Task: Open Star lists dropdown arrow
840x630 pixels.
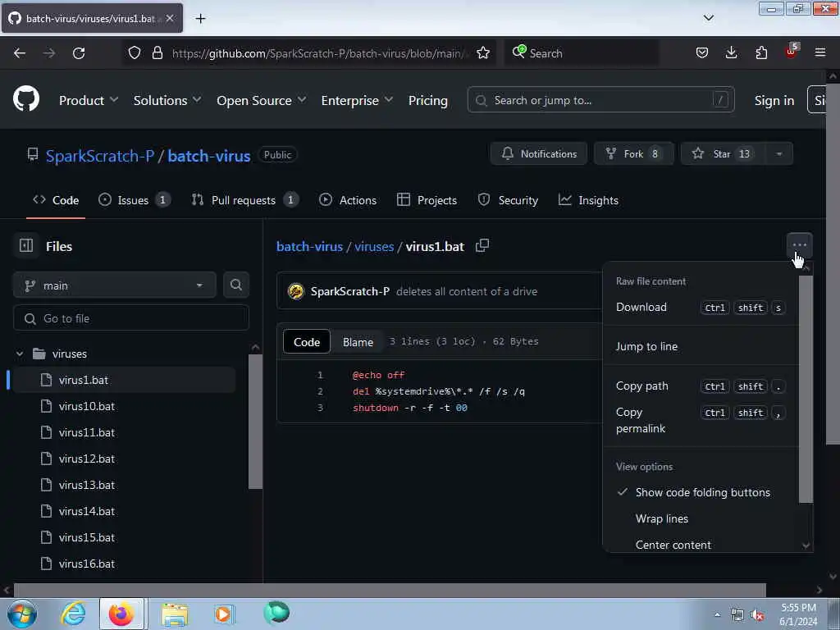Action: pos(779,153)
